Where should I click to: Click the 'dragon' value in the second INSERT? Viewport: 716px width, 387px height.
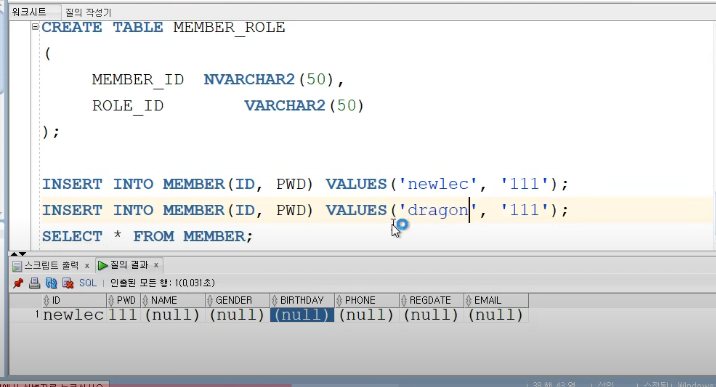(437, 210)
